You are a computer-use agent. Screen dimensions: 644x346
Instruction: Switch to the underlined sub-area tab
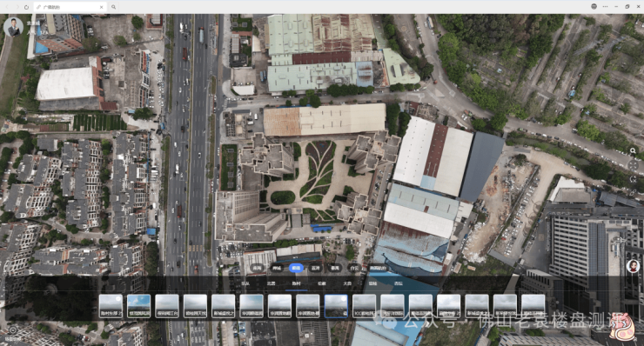tap(296, 283)
